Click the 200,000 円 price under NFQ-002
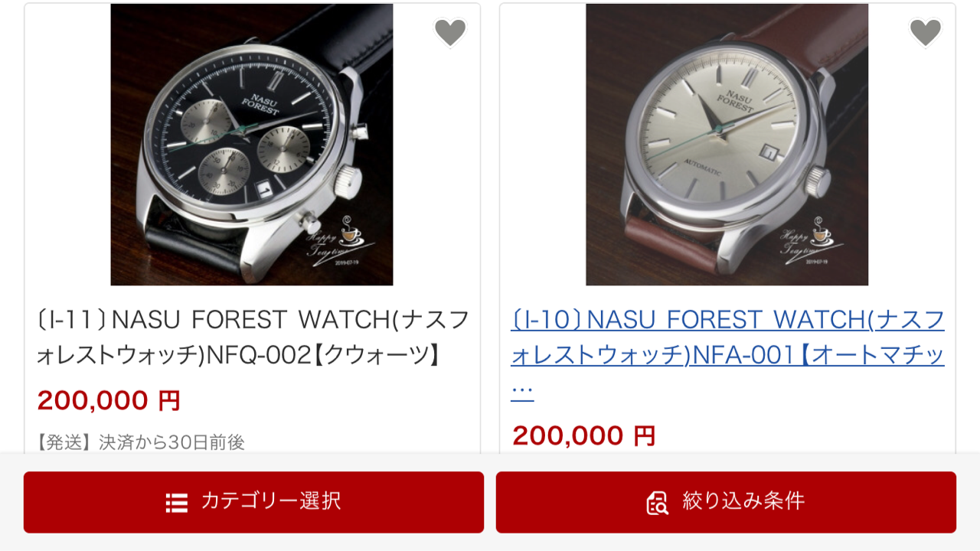 pos(109,400)
